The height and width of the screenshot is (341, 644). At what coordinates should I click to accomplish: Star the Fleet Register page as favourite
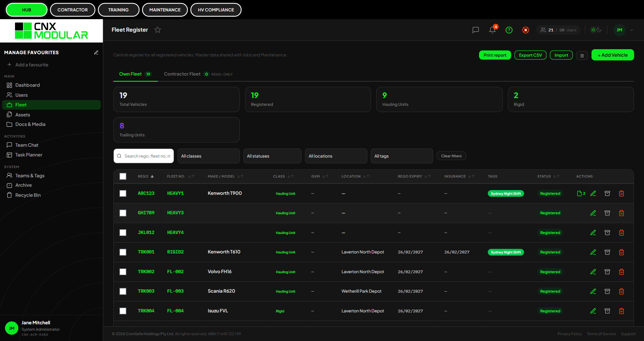tap(158, 30)
